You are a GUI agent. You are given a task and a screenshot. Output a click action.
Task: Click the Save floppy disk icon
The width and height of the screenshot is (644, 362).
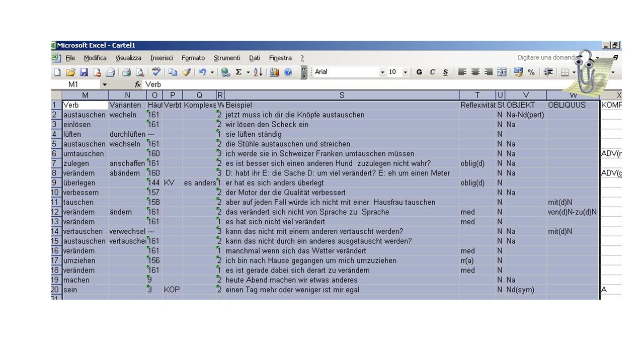tap(84, 72)
